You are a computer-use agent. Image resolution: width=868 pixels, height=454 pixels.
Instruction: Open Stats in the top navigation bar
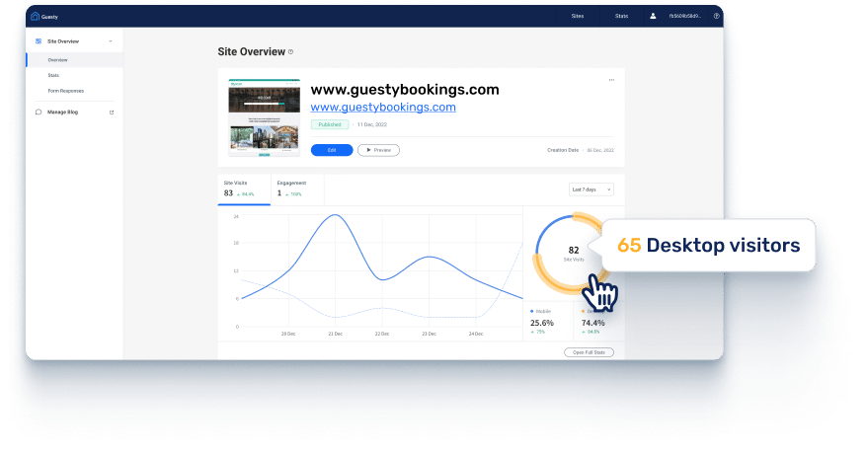(622, 16)
